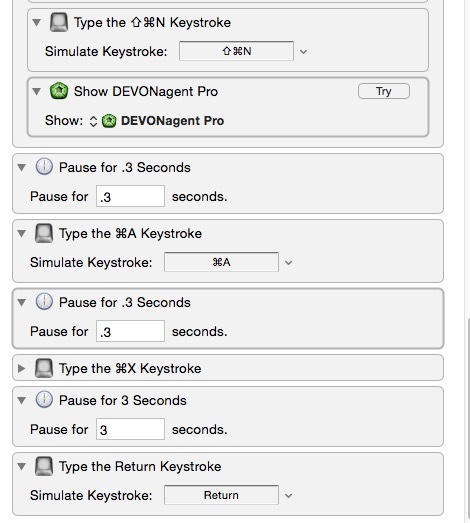Open dropdown arrow next to ⌘A keystroke field
This screenshot has height=523, width=470.
[x=289, y=263]
